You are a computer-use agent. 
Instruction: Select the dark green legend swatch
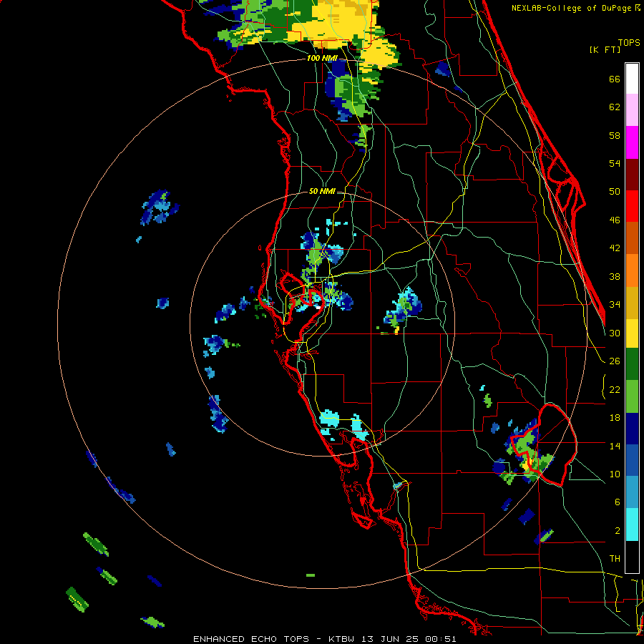(632, 364)
